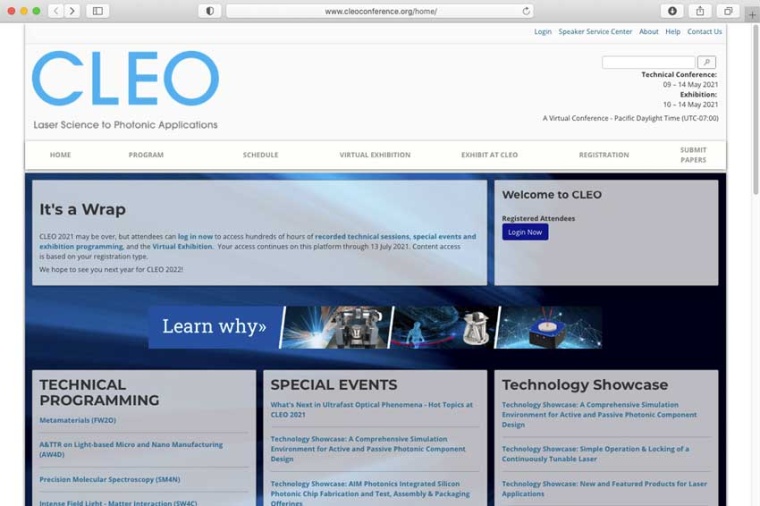Click the Contact Us link
Screen dimensions: 760x506
coord(704,32)
